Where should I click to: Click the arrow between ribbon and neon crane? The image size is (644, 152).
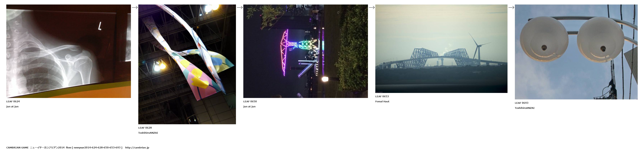pos(240,8)
